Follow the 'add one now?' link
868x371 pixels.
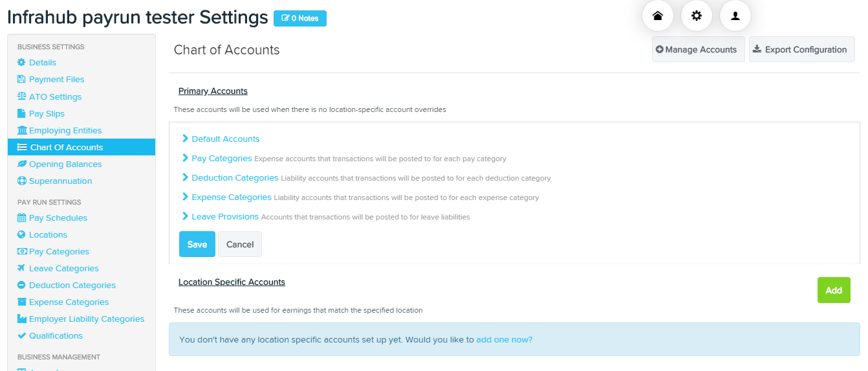(x=505, y=339)
